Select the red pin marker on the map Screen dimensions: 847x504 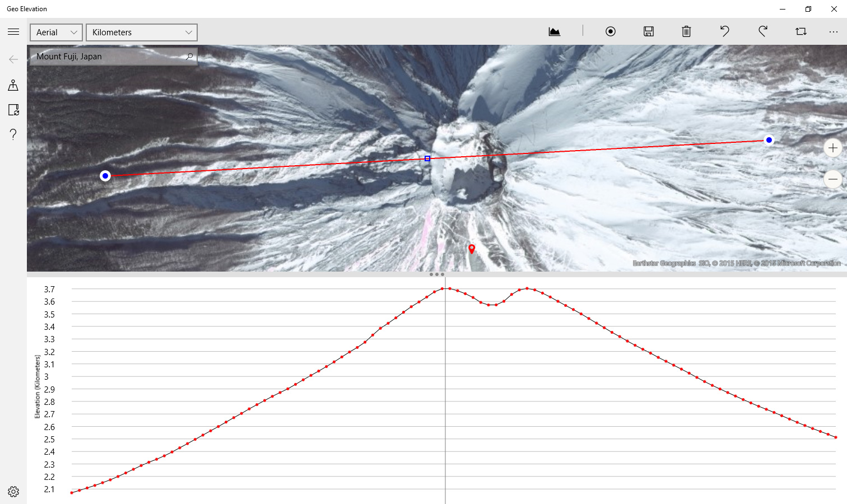[x=472, y=249]
